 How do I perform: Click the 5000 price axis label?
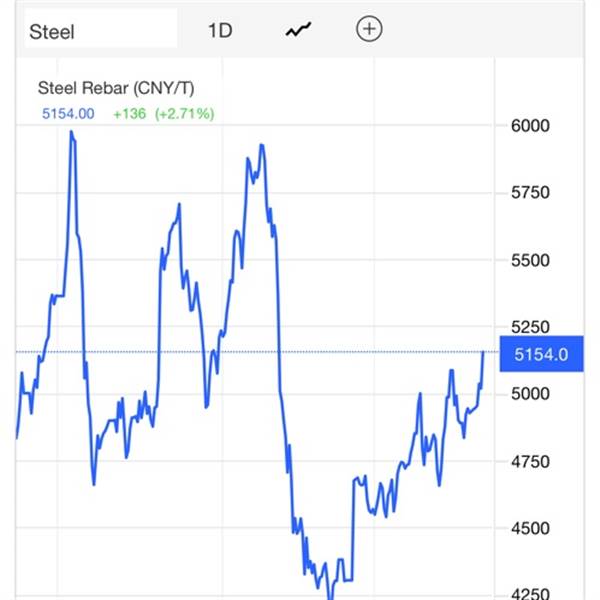[x=529, y=394]
